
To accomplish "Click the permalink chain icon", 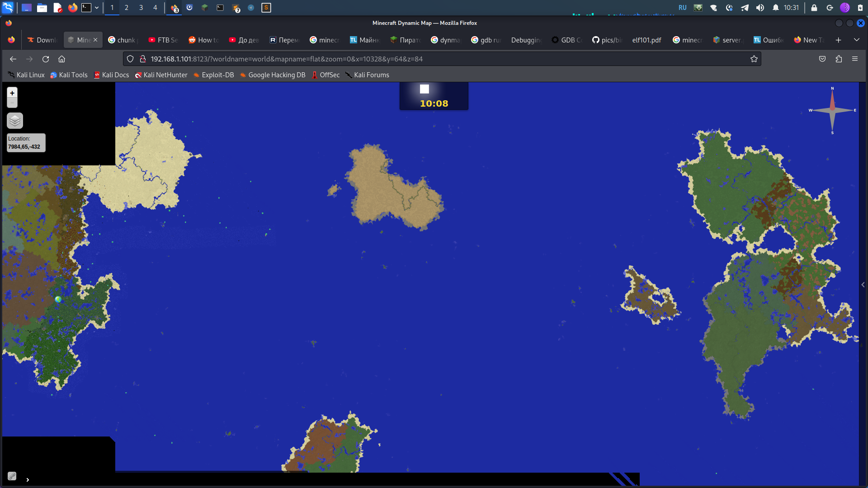I will (12, 476).
